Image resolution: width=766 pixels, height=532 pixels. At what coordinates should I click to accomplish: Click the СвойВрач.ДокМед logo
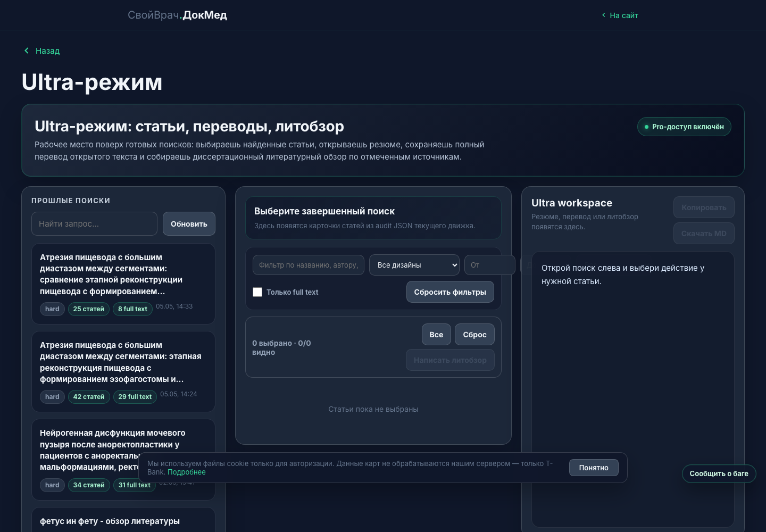177,15
